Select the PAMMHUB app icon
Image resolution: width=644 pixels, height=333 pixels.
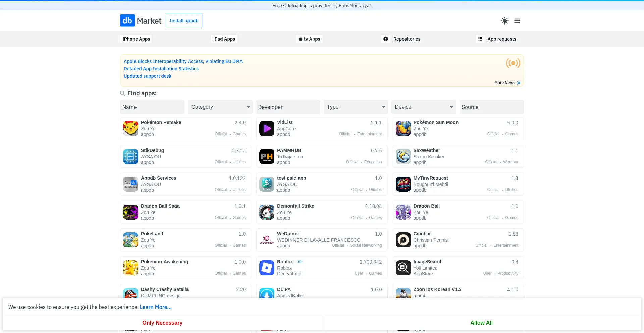(267, 156)
